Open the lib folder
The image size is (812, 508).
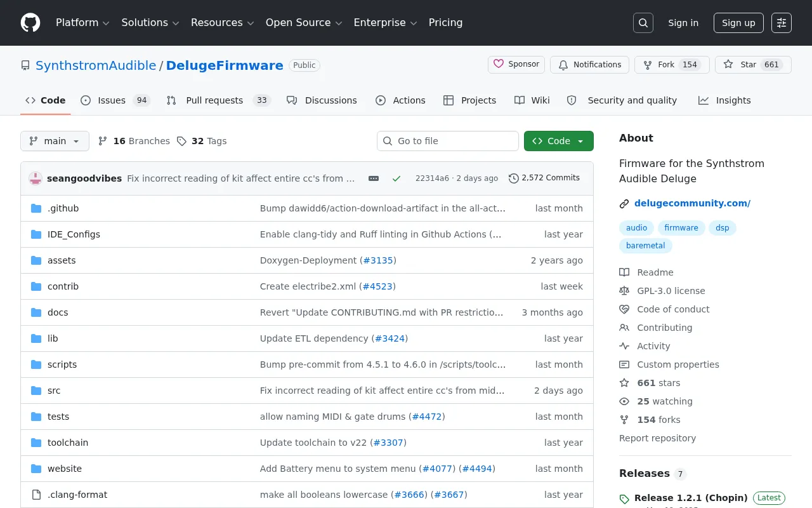[x=53, y=338]
